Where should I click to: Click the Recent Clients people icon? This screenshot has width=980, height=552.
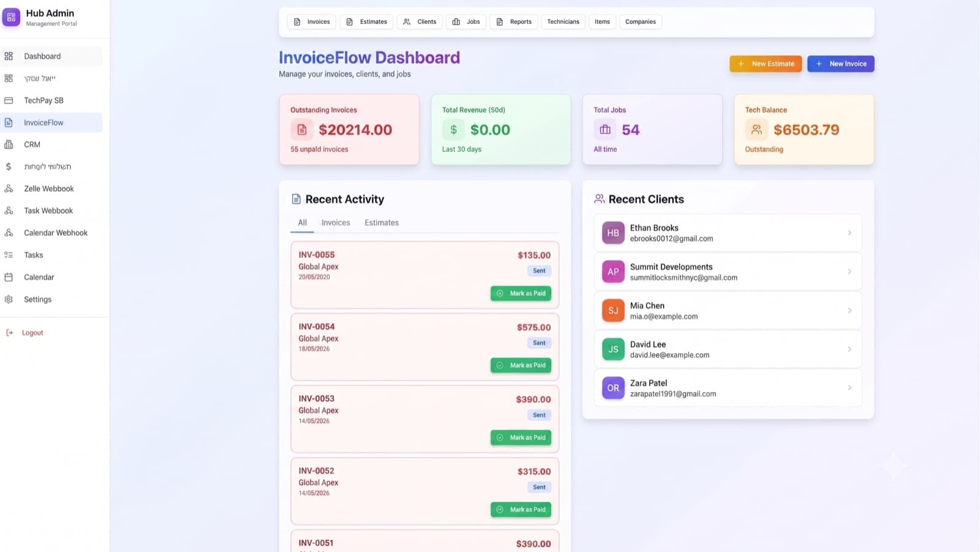tap(599, 199)
